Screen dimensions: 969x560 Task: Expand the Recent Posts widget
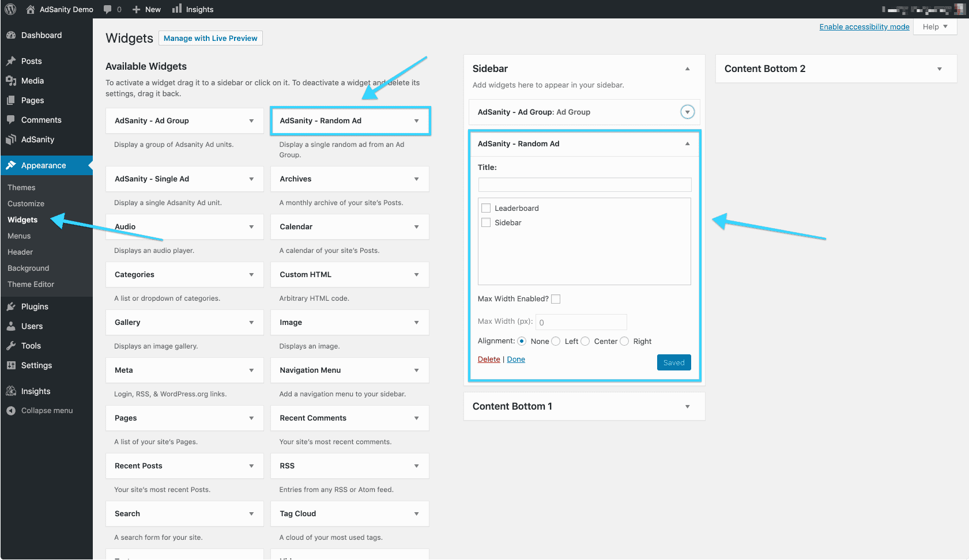[x=251, y=466]
